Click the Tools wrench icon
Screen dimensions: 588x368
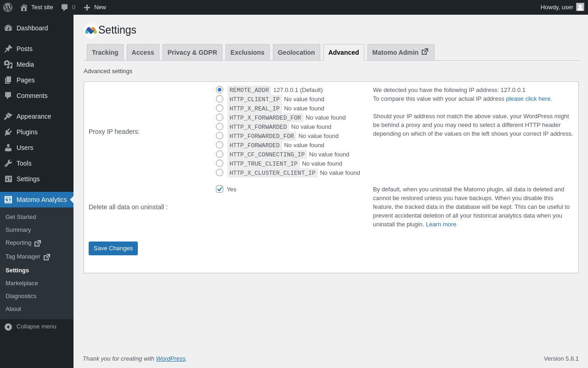(x=8, y=163)
